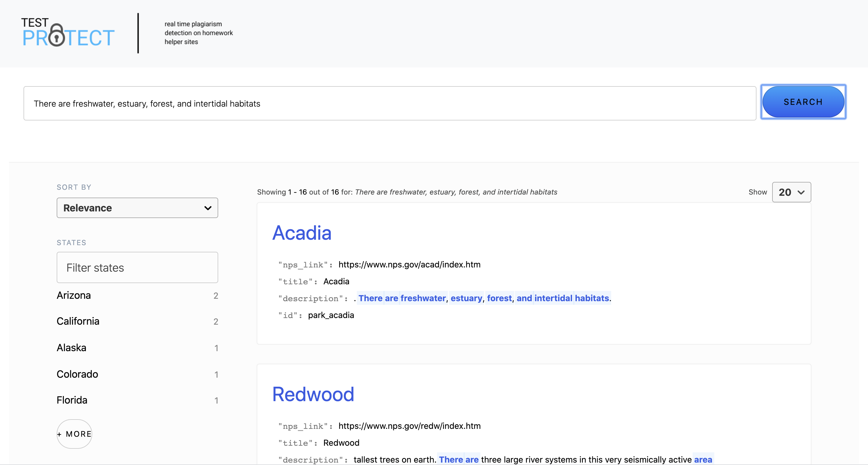
Task: Click the park_acadia id value
Action: pos(331,315)
